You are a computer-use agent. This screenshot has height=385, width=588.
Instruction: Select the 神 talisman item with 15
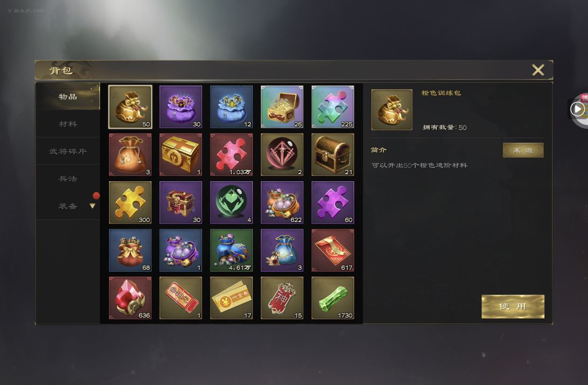tap(282, 298)
